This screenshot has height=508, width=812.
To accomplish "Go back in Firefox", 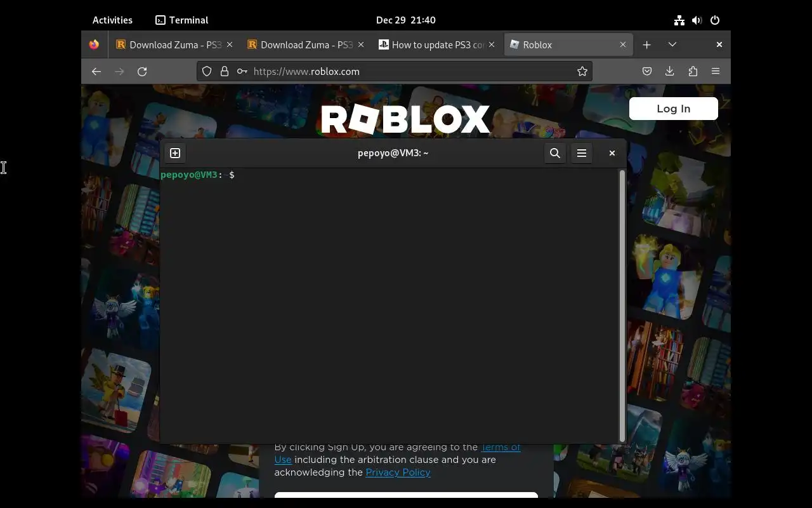I will click(96, 72).
